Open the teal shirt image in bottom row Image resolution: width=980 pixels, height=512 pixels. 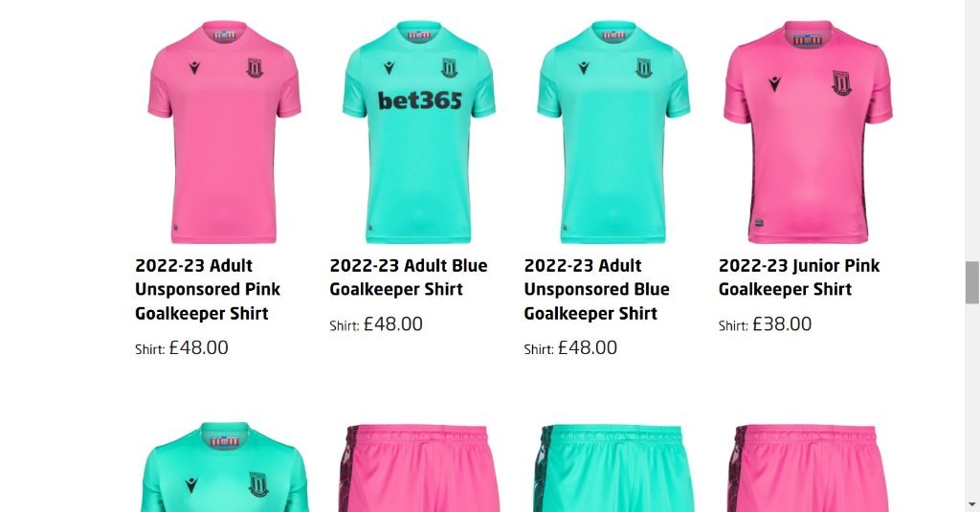[x=224, y=467]
